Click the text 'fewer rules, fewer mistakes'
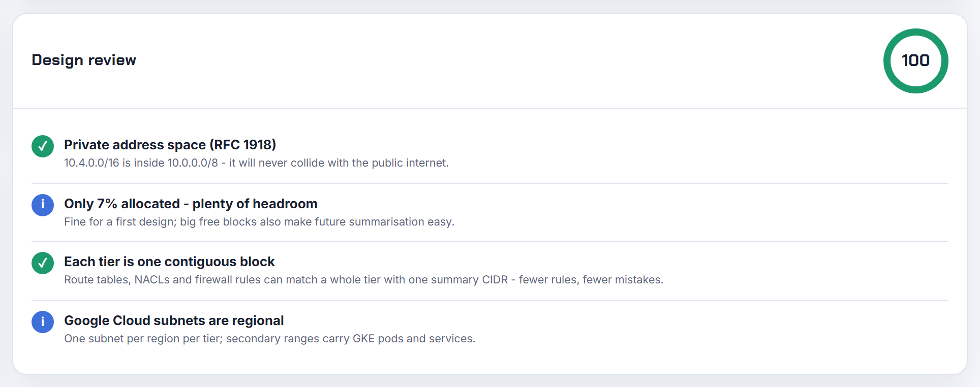This screenshot has height=387, width=980. point(591,280)
